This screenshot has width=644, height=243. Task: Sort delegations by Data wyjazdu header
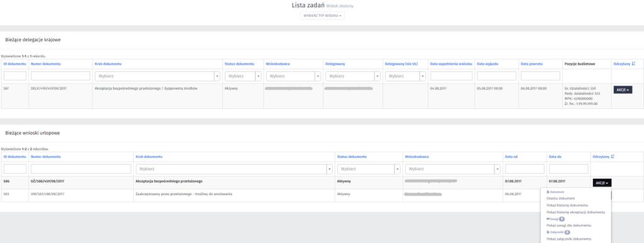(485, 64)
